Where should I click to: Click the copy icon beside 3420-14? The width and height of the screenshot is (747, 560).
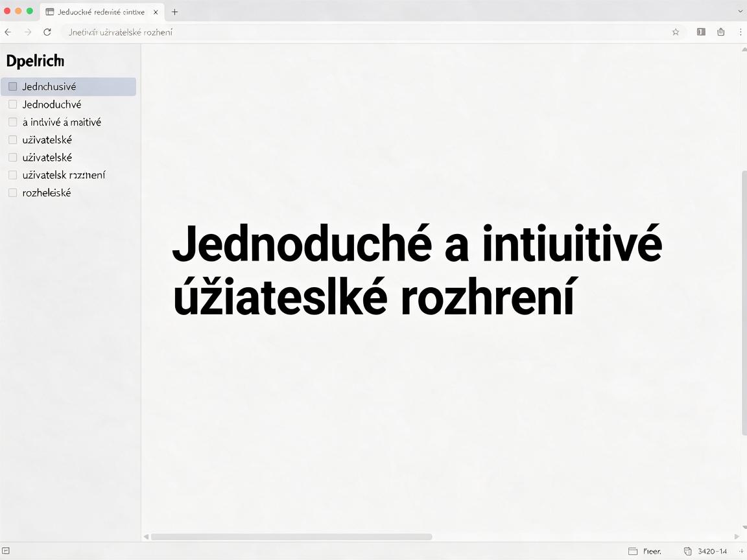click(x=687, y=552)
